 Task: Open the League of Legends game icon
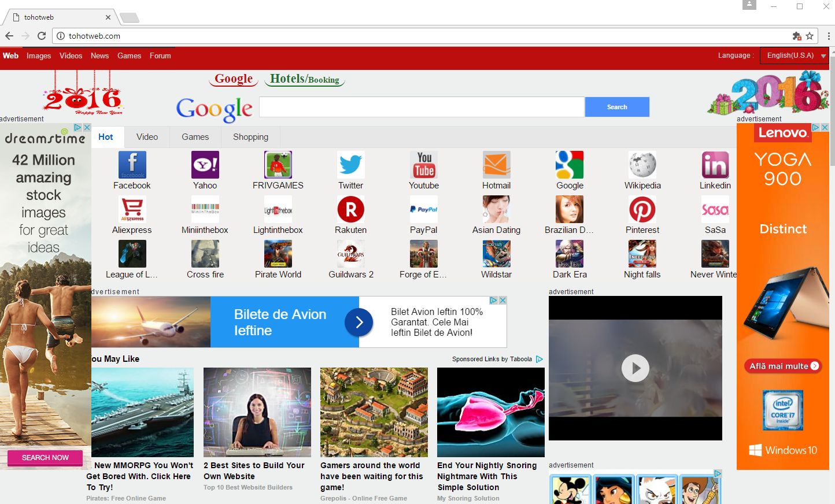[x=132, y=254]
